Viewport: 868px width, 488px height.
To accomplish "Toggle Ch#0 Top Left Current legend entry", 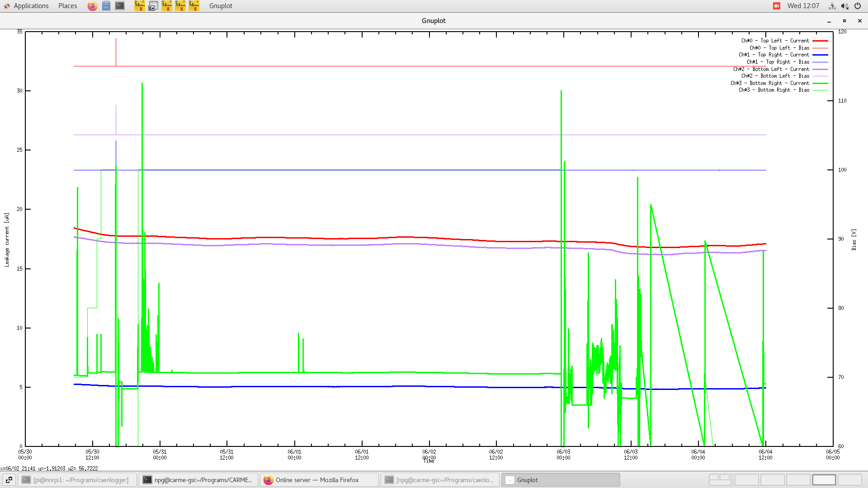I will (x=775, y=41).
